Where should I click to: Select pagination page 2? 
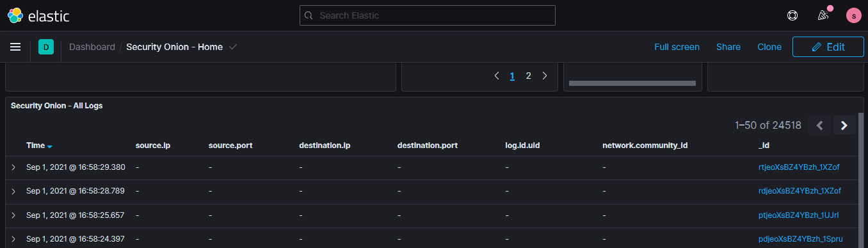pyautogui.click(x=528, y=76)
